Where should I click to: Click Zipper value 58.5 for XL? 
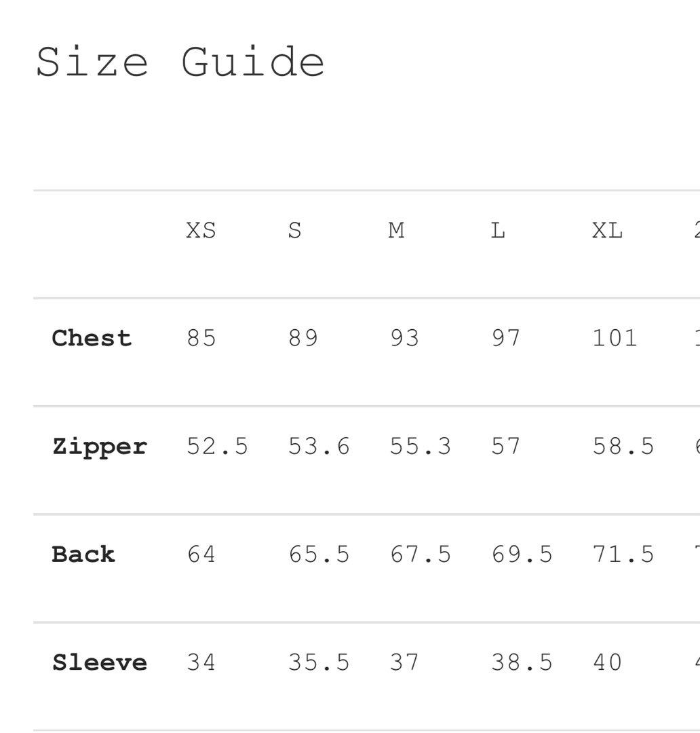(623, 447)
